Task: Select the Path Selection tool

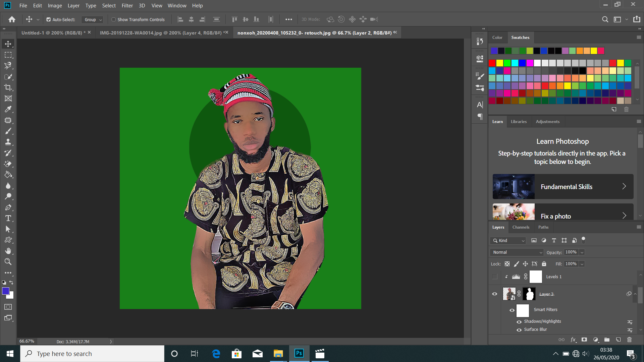Action: click(8, 229)
